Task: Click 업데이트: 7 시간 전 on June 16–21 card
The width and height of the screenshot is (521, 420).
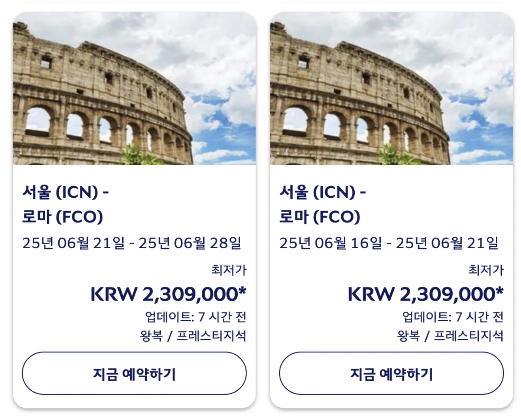Action: pyautogui.click(x=453, y=317)
